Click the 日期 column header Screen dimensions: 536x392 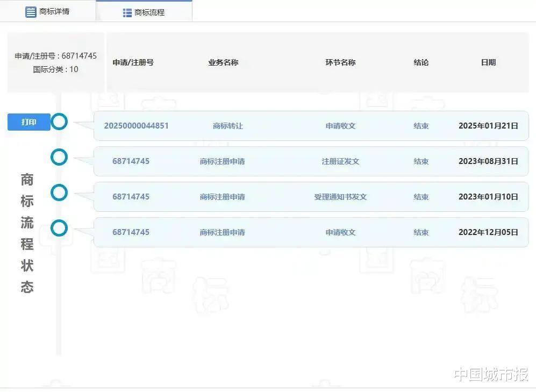[488, 62]
